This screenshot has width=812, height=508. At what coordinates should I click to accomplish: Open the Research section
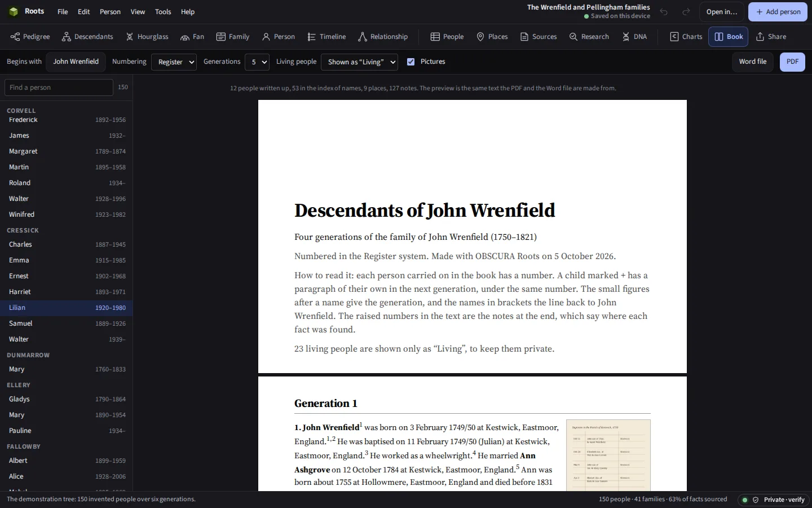pos(589,37)
